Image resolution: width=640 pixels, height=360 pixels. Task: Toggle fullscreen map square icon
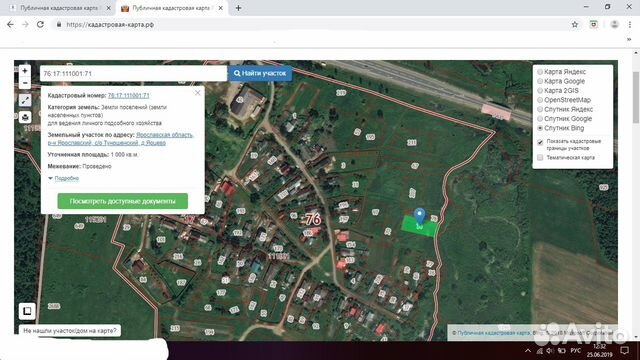27,311
